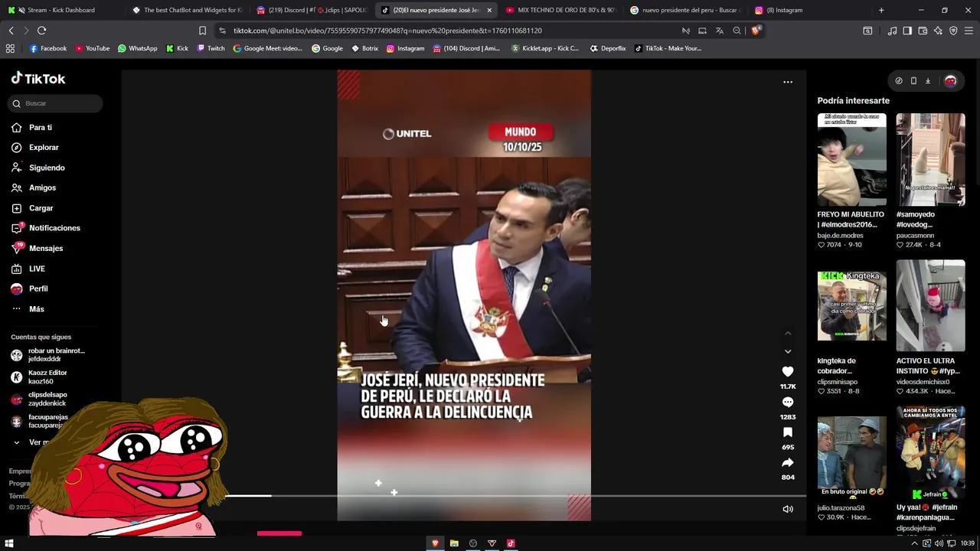The height and width of the screenshot is (551, 980).
Task: Open FREYO MI ABUELITO video thumbnail
Action: (851, 160)
